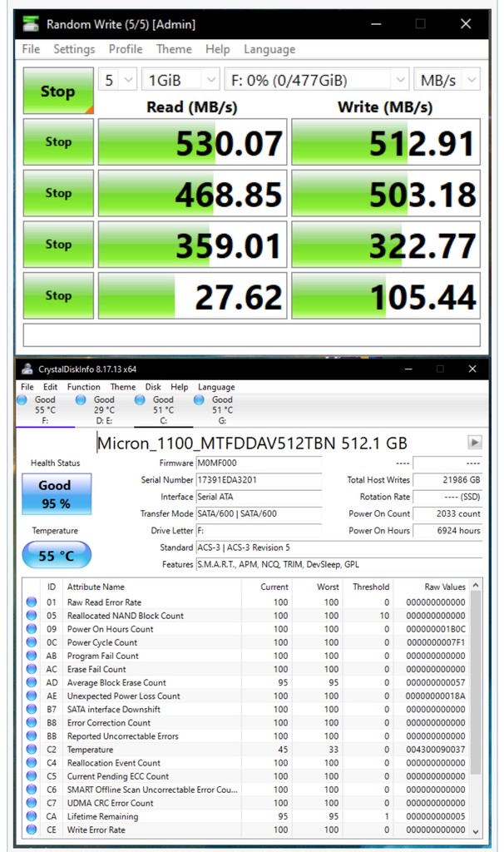Click status icon for SATA interface Downshift
504x852 pixels.
32,709
